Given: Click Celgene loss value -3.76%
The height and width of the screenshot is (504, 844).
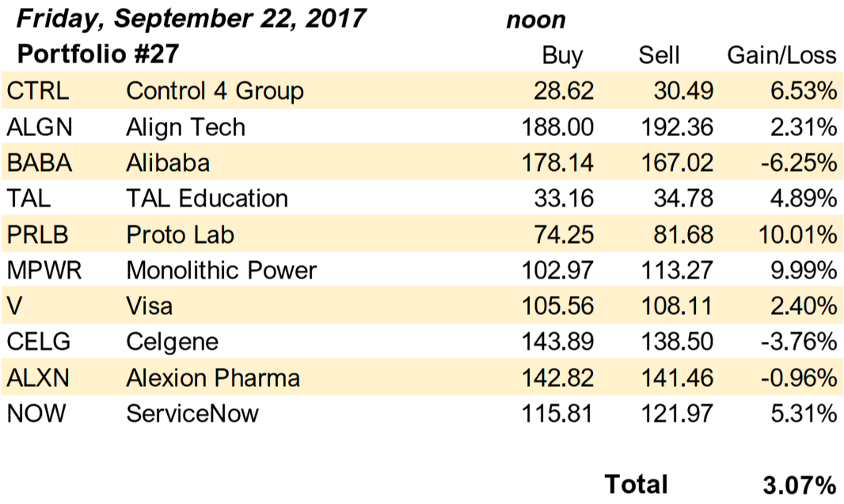Looking at the screenshot, I should point(799,342).
